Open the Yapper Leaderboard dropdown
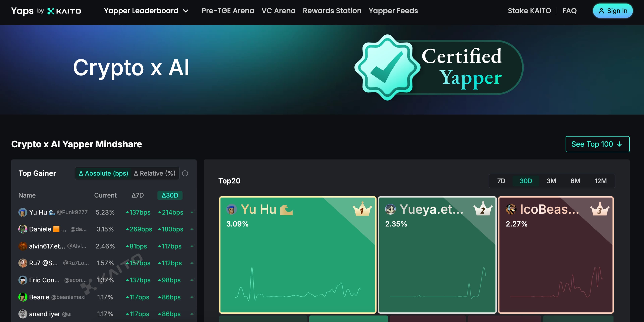 pyautogui.click(x=146, y=11)
